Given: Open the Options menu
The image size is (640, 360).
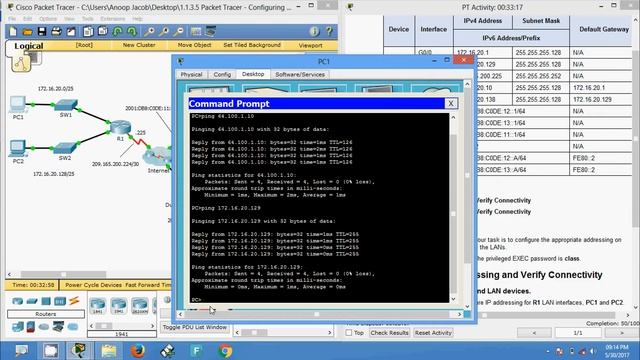Looking at the screenshot, I should tap(48, 19).
